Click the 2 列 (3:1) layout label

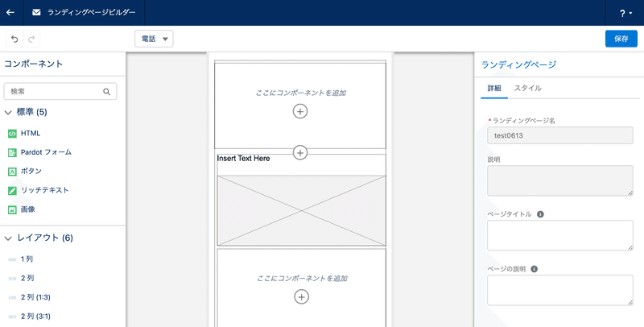click(35, 316)
